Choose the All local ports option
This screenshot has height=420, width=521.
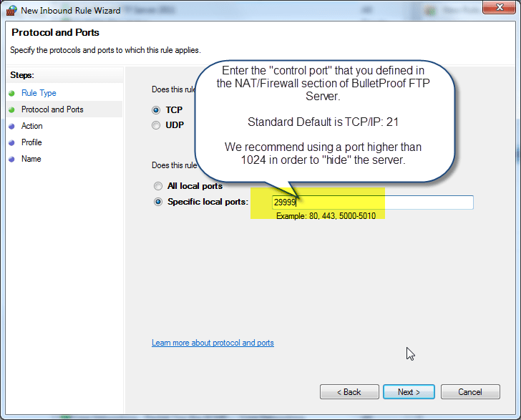click(x=158, y=186)
